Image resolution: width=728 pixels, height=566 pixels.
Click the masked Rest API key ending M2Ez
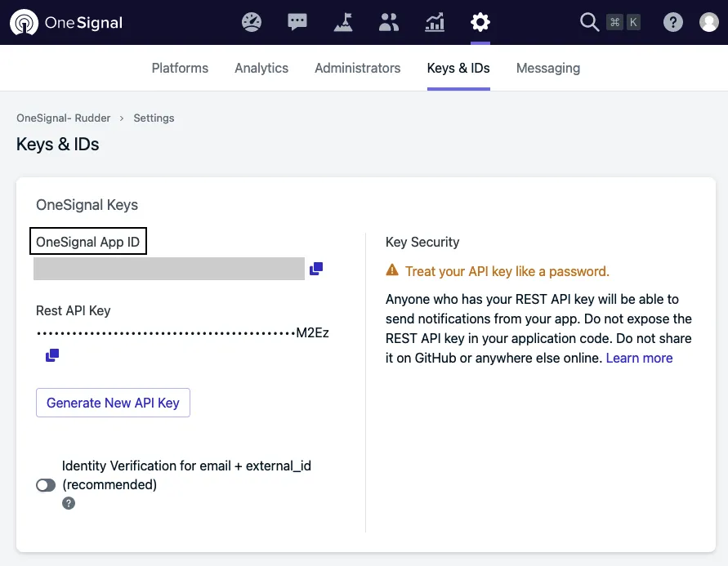click(182, 332)
